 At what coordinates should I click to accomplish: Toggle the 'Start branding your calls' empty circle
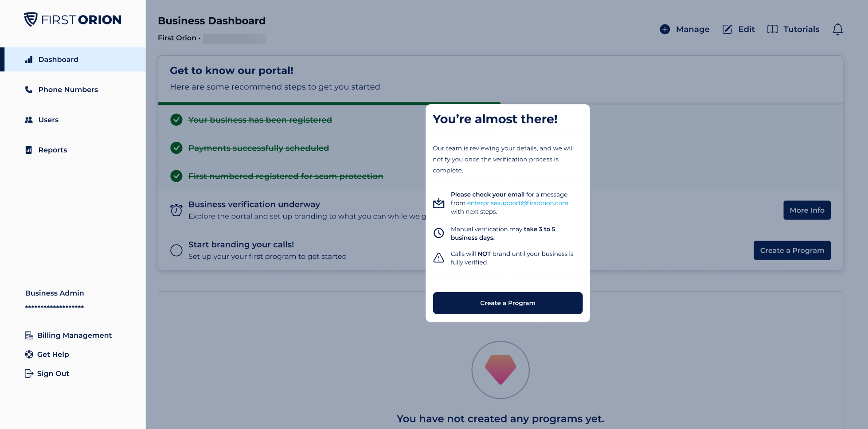click(x=176, y=250)
